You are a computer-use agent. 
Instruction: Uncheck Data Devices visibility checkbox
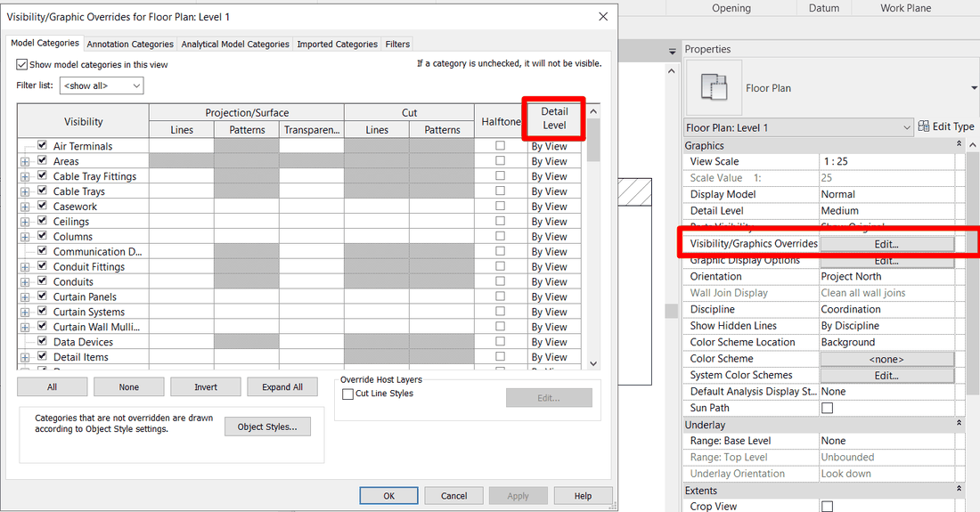tap(42, 341)
